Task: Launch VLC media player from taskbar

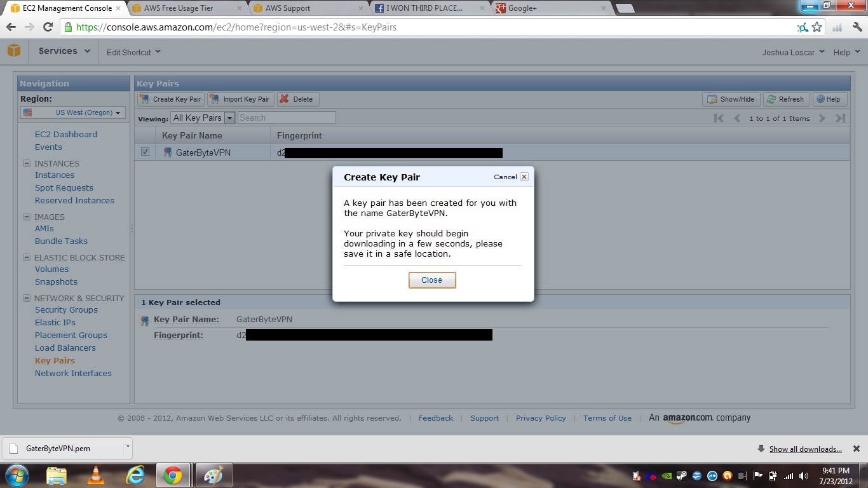Action: pos(96,475)
